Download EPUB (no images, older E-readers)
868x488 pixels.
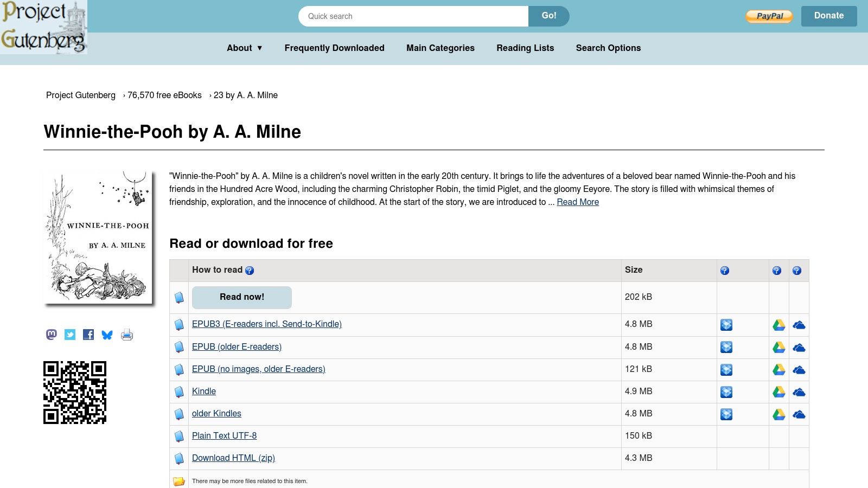(259, 369)
